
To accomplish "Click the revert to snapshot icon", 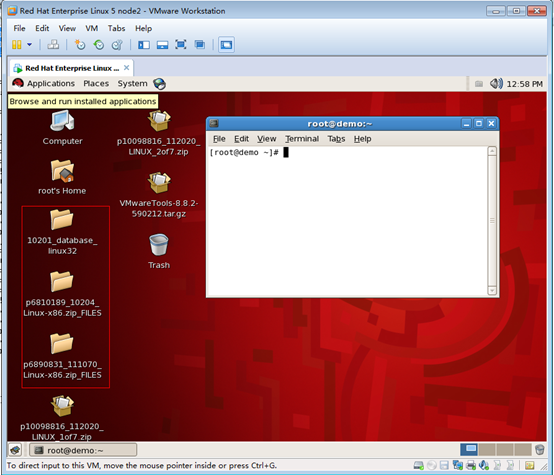I will point(99,45).
